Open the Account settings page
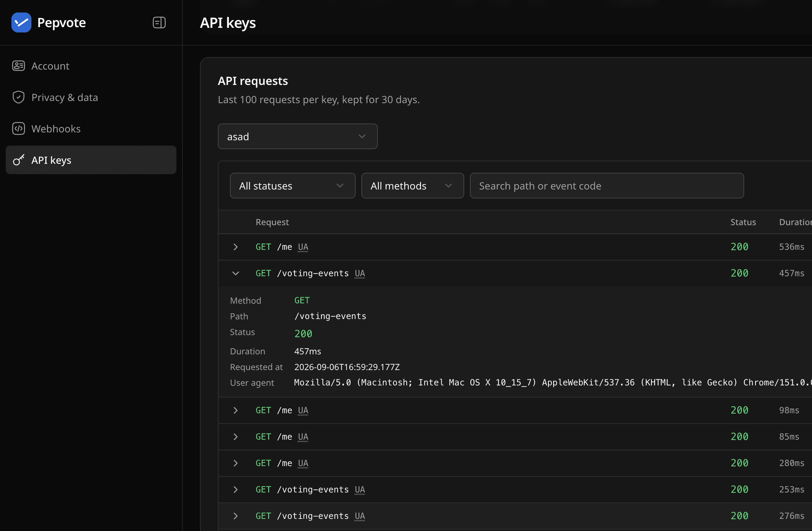The height and width of the screenshot is (531, 812). pos(91,66)
